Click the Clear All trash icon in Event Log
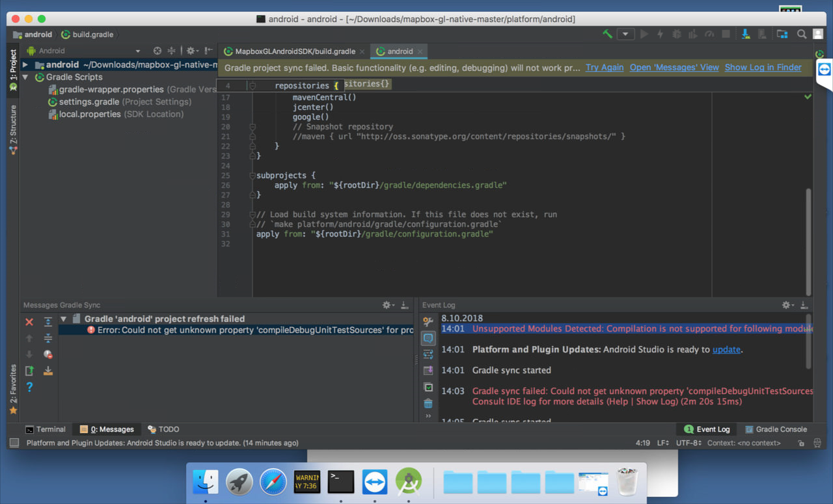 pyautogui.click(x=428, y=404)
